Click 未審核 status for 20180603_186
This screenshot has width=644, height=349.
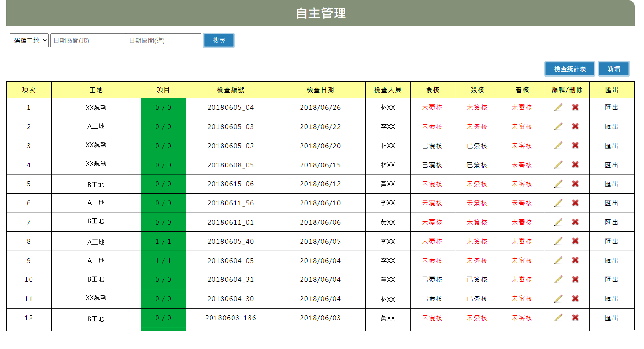click(x=521, y=318)
